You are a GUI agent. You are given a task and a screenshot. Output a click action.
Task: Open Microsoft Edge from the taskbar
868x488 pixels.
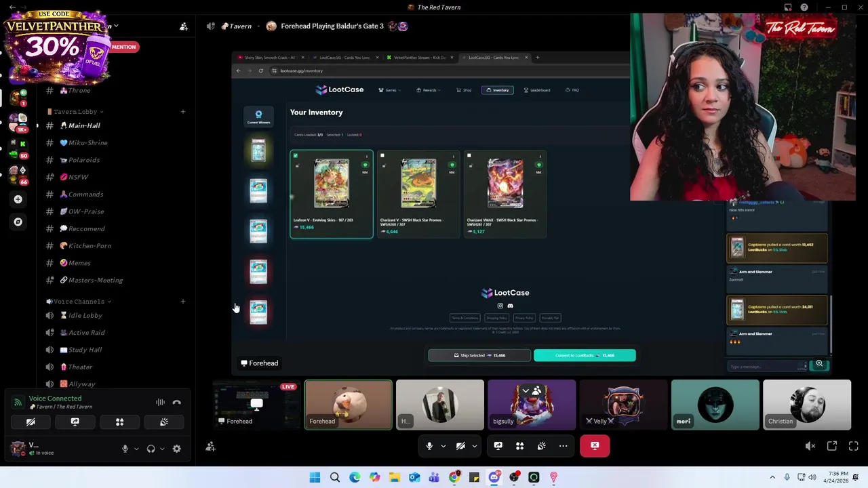pyautogui.click(x=355, y=477)
